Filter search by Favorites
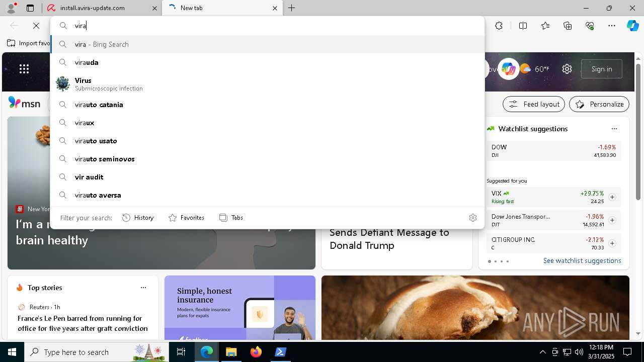Screen dimensions: 644x362 [186, 218]
